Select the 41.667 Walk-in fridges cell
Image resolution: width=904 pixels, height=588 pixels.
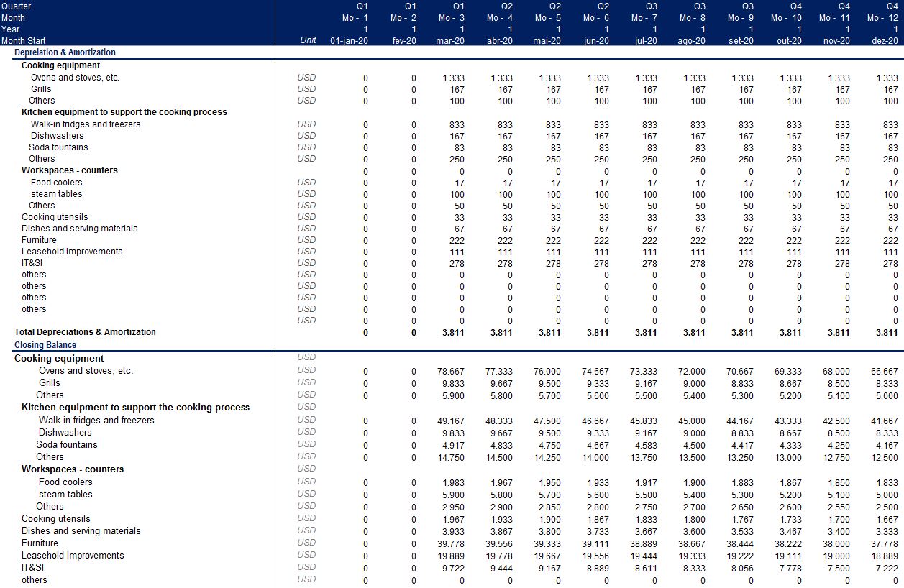pyautogui.click(x=885, y=421)
